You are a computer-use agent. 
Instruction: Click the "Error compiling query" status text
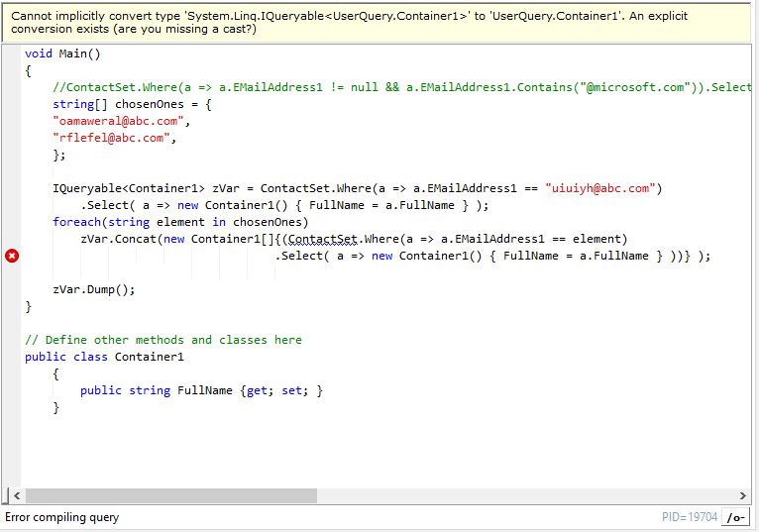coord(62,517)
